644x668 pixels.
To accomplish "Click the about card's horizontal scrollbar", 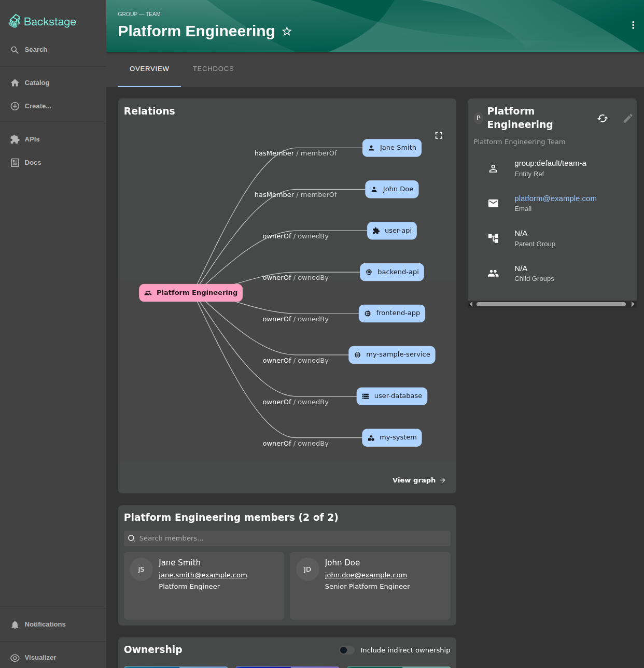I will (x=551, y=304).
